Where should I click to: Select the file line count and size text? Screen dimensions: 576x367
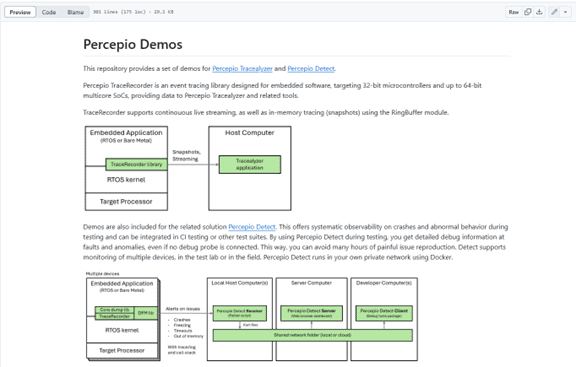pyautogui.click(x=133, y=12)
